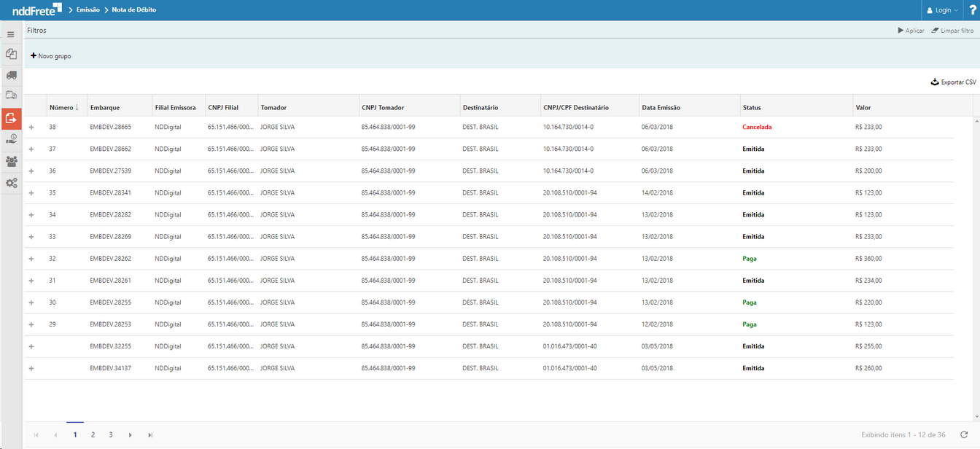Click the Emissão breadcrumb item
The width and height of the screenshot is (980, 449).
87,10
